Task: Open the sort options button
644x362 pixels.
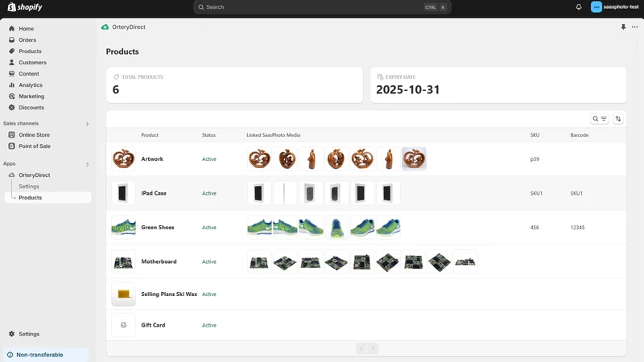Action: 618,118
